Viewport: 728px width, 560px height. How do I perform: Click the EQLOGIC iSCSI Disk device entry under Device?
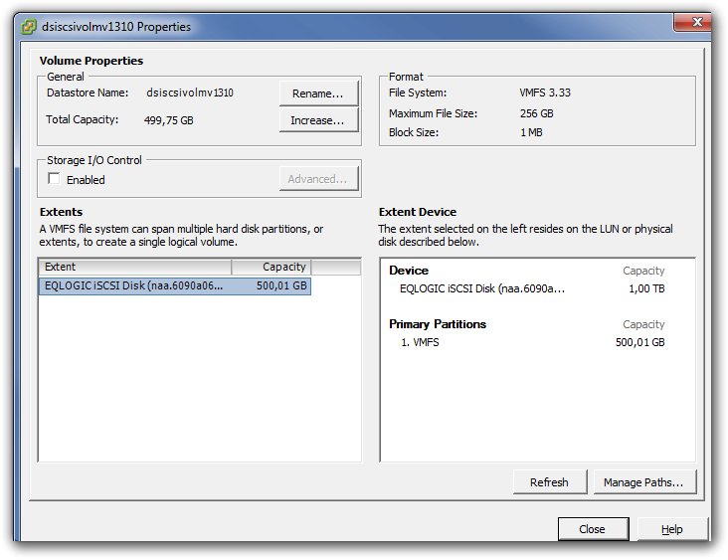pos(481,288)
